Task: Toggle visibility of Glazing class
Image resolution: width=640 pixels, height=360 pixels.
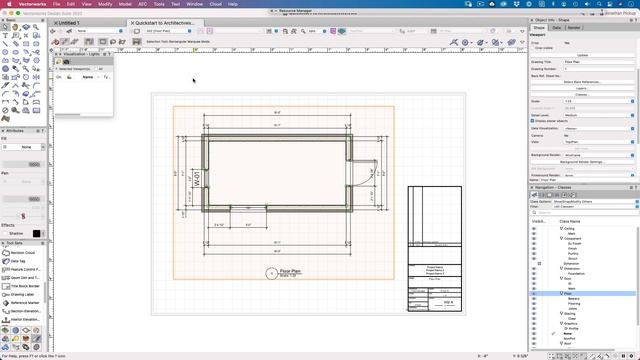Action: [x=534, y=313]
